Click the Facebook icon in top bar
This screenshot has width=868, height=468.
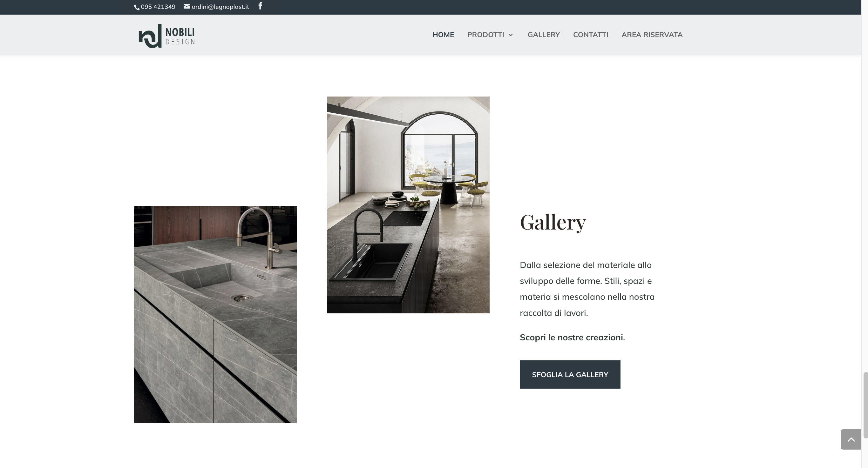pyautogui.click(x=260, y=6)
